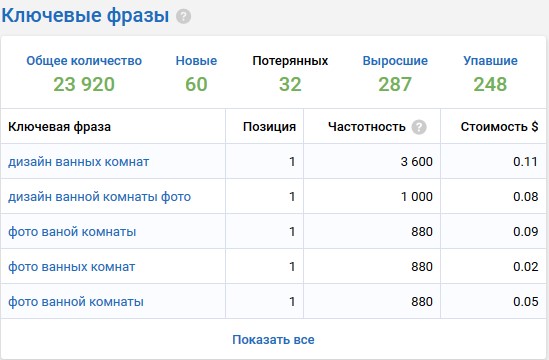Image resolution: width=549 pixels, height=360 pixels.
Task: Click the Показать все link
Action: tap(273, 340)
